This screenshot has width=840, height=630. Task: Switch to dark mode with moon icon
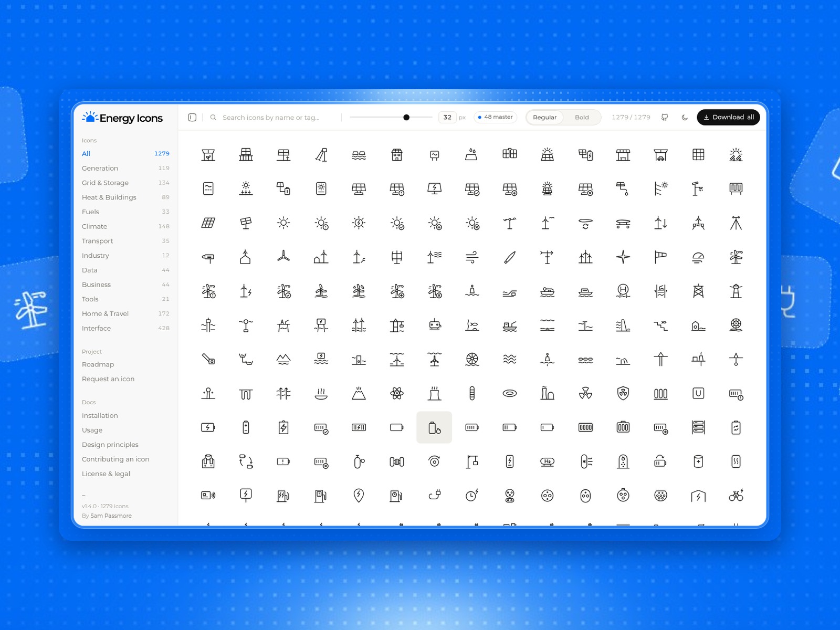pyautogui.click(x=685, y=117)
